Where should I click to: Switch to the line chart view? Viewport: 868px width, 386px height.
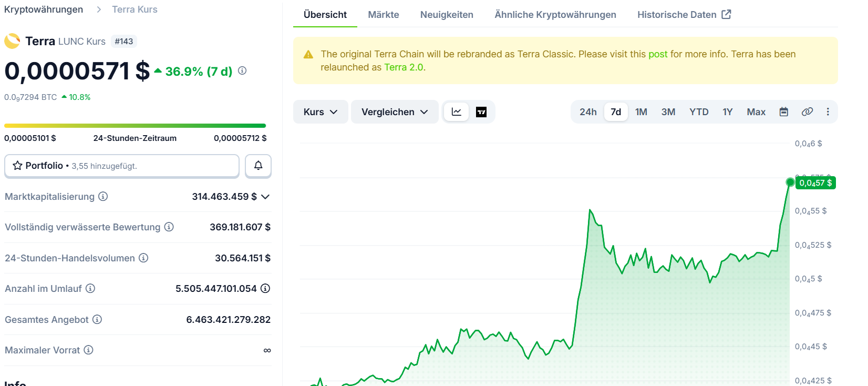pos(456,112)
